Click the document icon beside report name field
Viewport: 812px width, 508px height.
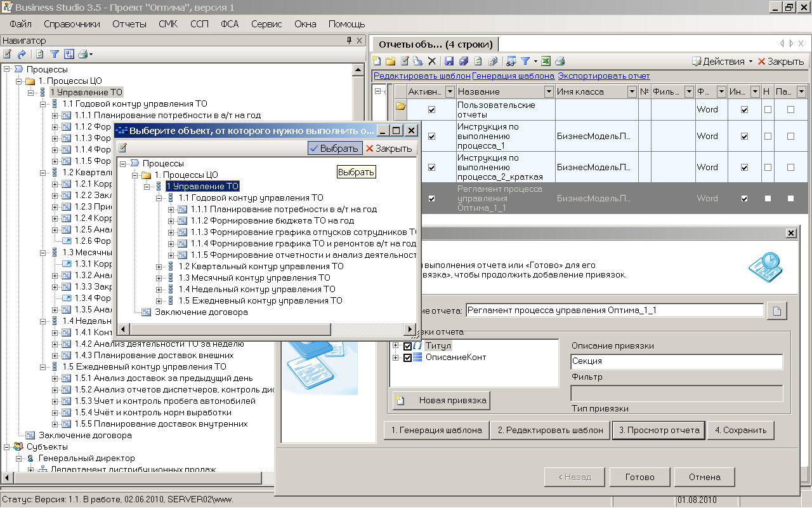pyautogui.click(x=776, y=311)
